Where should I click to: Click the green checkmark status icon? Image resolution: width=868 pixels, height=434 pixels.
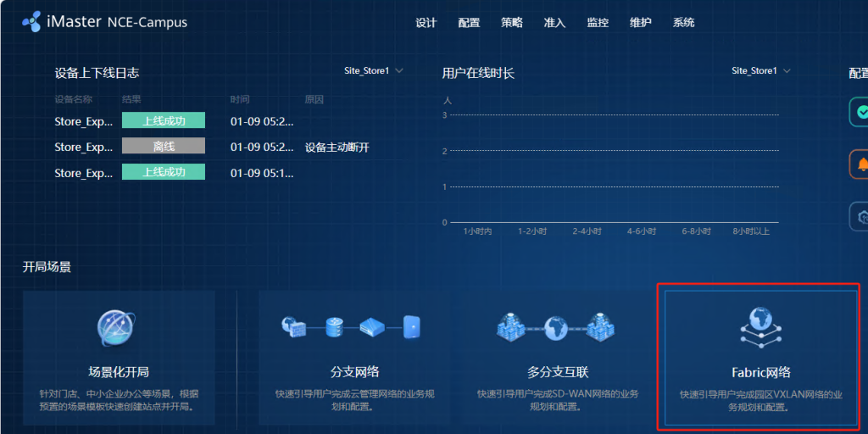tap(861, 112)
